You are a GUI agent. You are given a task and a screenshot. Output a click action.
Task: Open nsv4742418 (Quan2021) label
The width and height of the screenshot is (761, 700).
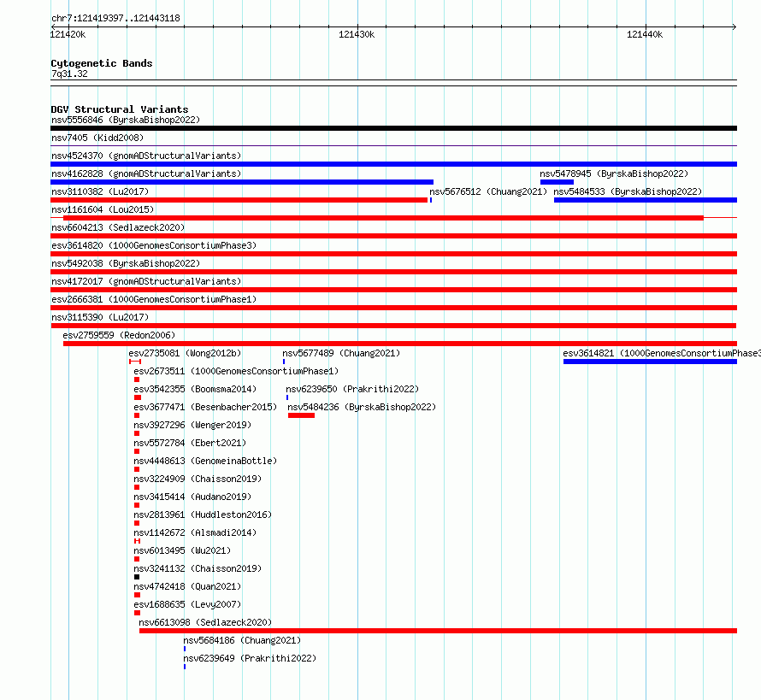point(188,586)
